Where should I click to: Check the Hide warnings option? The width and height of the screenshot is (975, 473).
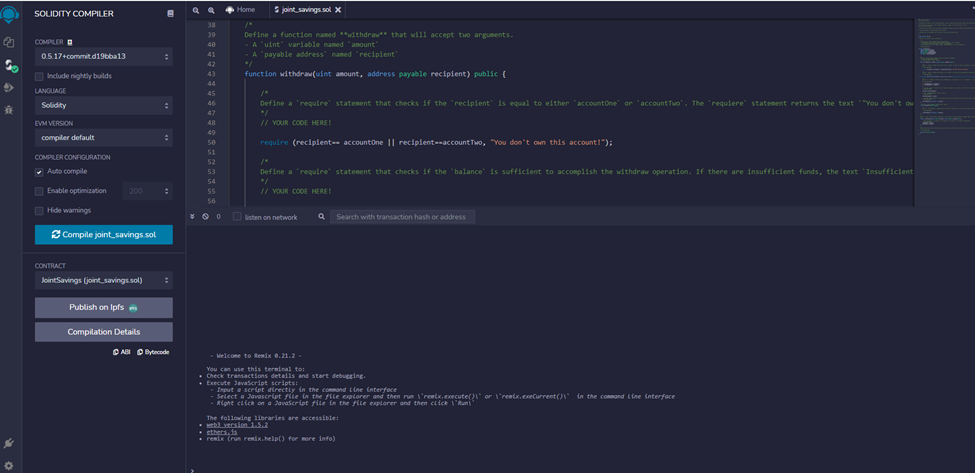[39, 210]
